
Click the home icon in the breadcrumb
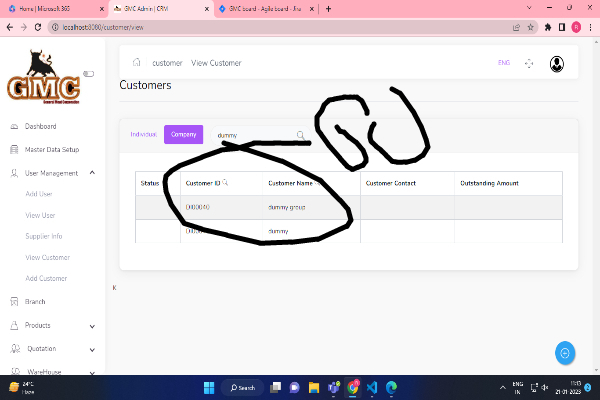pos(136,63)
